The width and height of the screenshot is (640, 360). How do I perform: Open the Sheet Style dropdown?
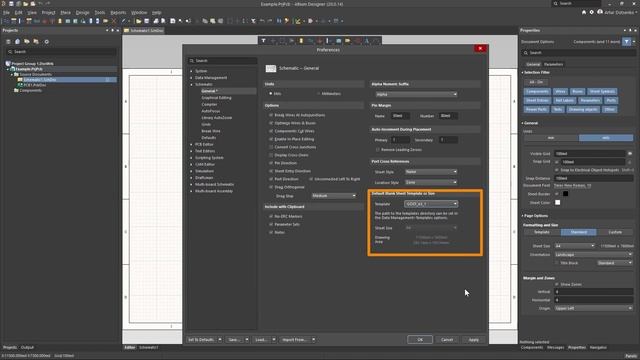pyautogui.click(x=431, y=172)
